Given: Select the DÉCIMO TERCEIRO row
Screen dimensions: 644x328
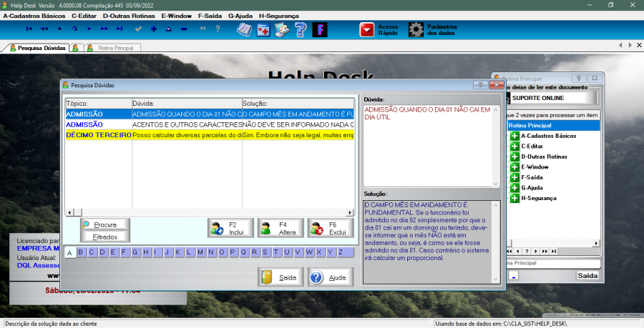Looking at the screenshot, I should pyautogui.click(x=99, y=134).
